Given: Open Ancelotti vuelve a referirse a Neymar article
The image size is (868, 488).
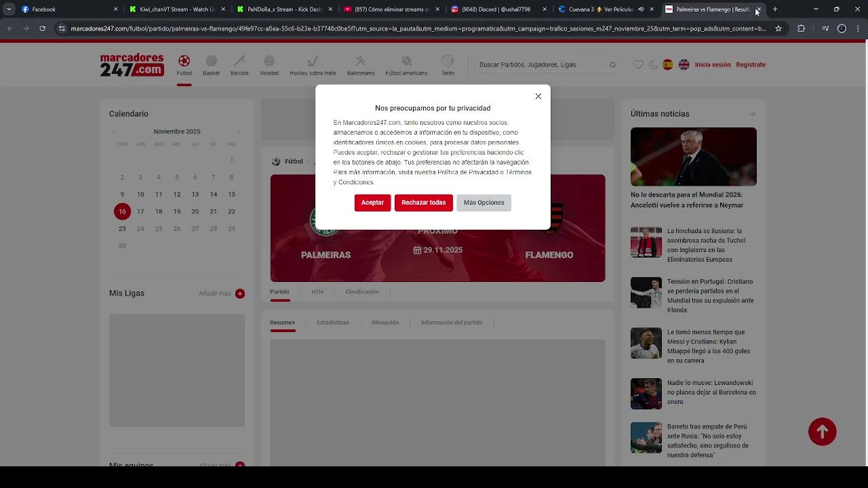Looking at the screenshot, I should click(x=687, y=200).
